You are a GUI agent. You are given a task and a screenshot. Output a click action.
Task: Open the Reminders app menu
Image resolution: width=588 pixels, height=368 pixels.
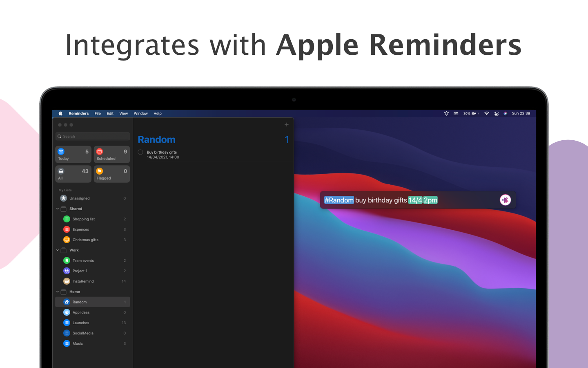coord(79,114)
